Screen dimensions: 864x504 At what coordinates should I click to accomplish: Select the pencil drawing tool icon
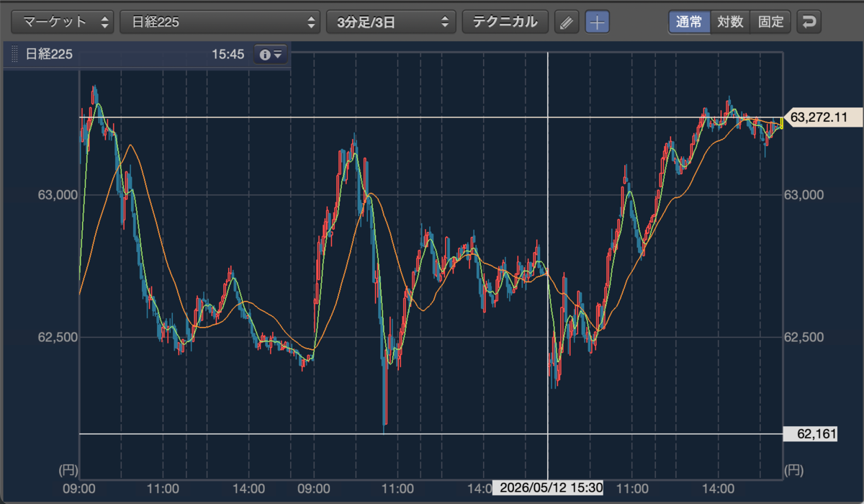[567, 22]
